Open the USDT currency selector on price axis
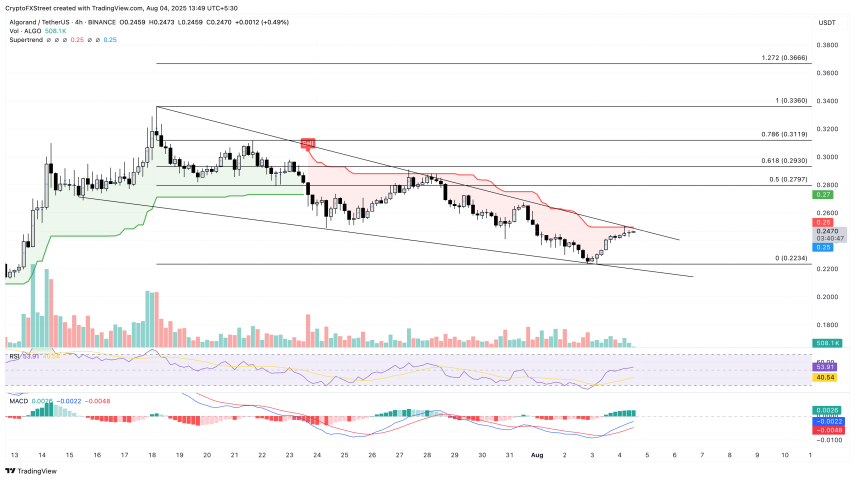The image size is (855, 480). [826, 22]
